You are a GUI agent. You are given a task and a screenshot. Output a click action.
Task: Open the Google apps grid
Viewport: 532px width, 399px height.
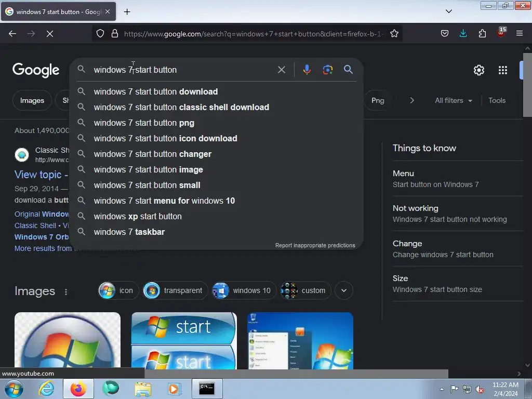pos(503,70)
